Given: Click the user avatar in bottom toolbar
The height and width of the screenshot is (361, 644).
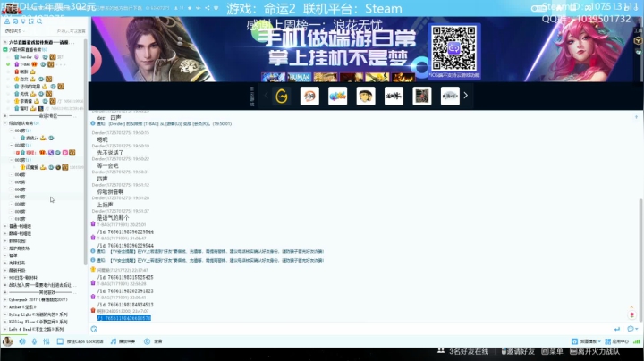Looking at the screenshot, I should pos(7,341).
